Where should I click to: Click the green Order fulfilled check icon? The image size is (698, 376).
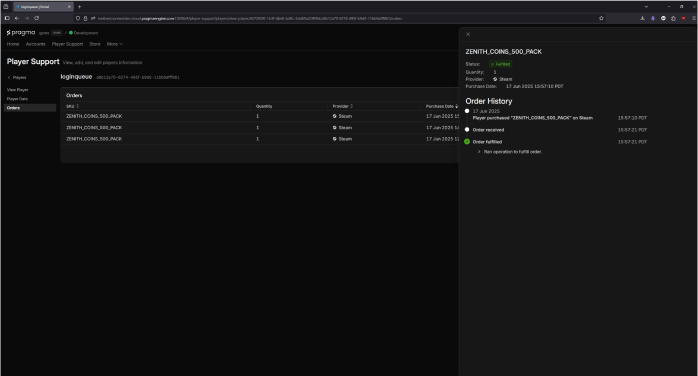click(467, 142)
